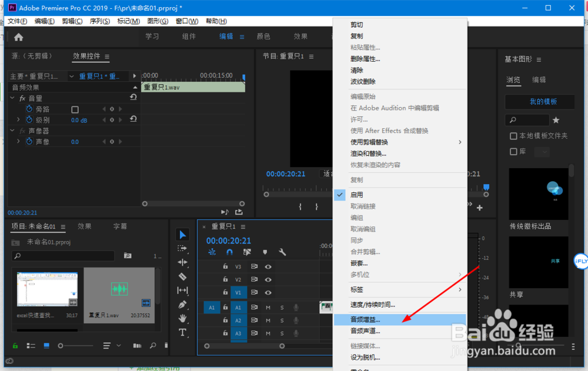Reset the 级别 parameter value
This screenshot has height=371, width=588.
pyautogui.click(x=133, y=119)
